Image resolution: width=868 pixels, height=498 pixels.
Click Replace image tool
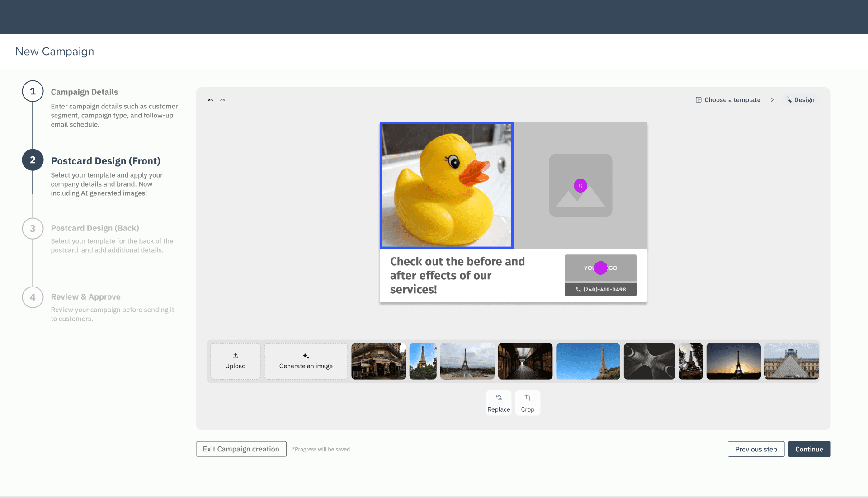pyautogui.click(x=499, y=403)
